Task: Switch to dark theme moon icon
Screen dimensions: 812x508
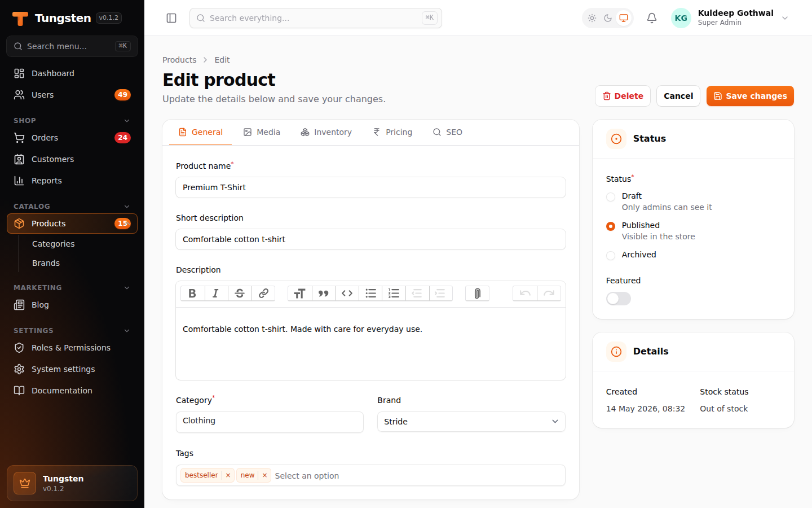Action: [x=608, y=18]
